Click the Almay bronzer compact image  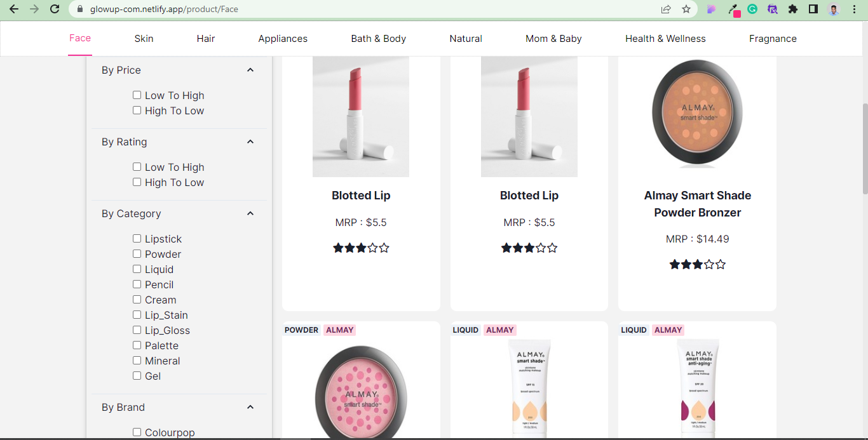point(698,113)
